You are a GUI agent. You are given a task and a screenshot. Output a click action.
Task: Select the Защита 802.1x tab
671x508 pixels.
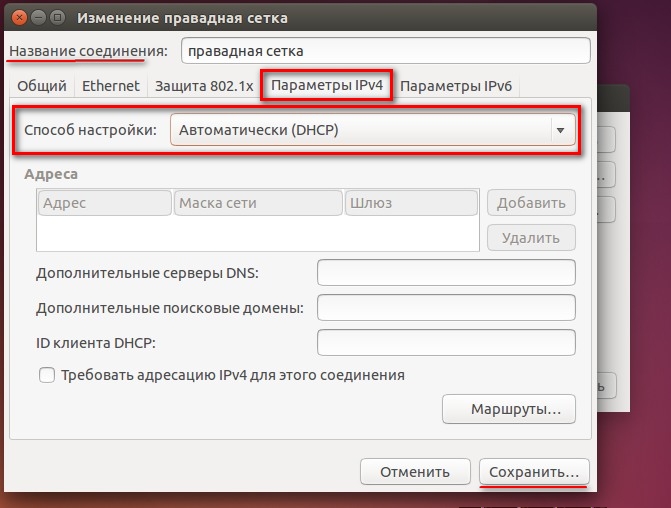pos(204,86)
